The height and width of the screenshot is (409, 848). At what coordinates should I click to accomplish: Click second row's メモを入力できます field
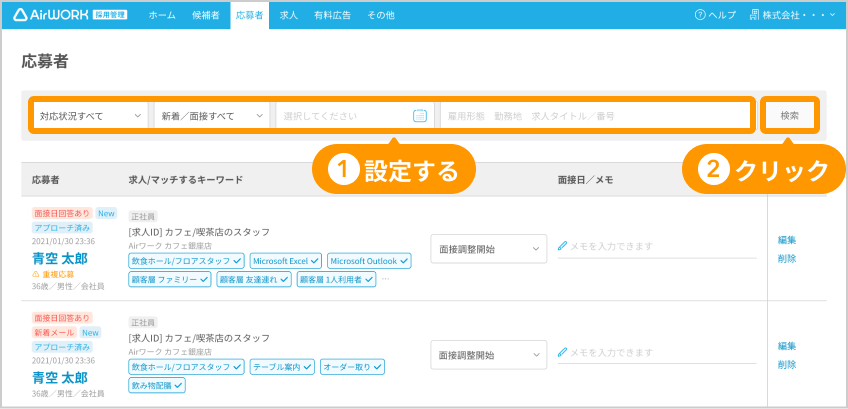657,353
